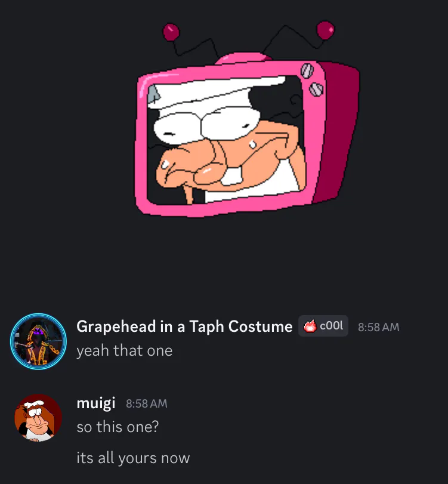Screen dimensions: 448x484
Task: Click the username Grapehead in a Taph Costume
Action: (184, 326)
